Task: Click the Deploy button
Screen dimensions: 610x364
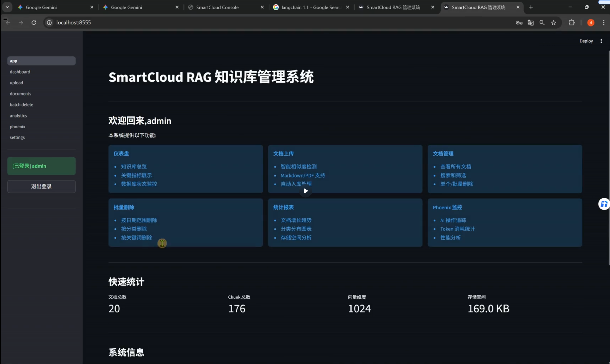Action: 586,41
